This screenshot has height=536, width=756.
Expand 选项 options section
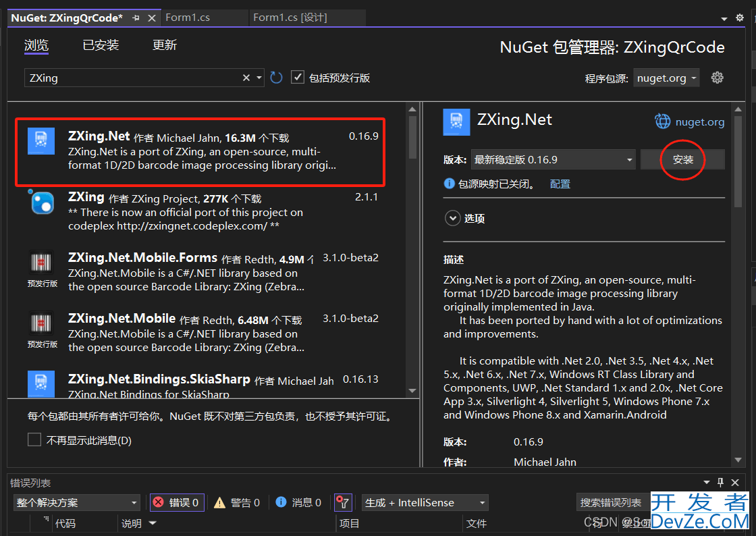click(452, 218)
